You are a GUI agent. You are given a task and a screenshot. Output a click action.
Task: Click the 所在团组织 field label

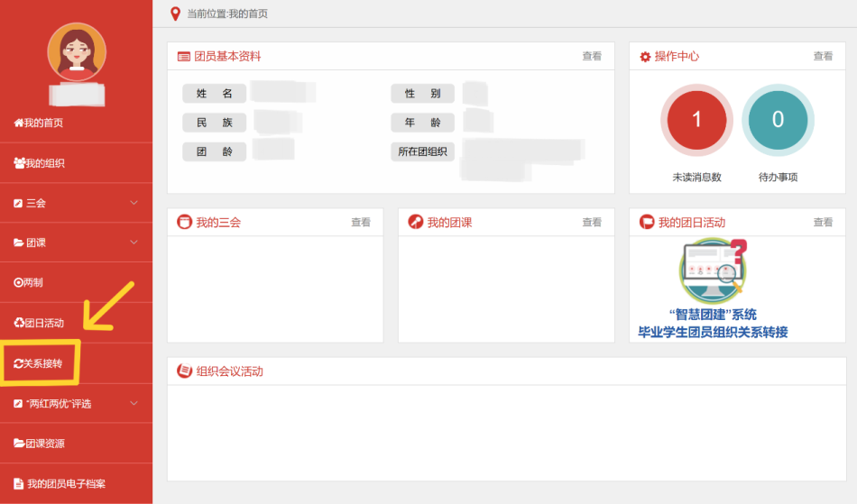click(x=422, y=151)
